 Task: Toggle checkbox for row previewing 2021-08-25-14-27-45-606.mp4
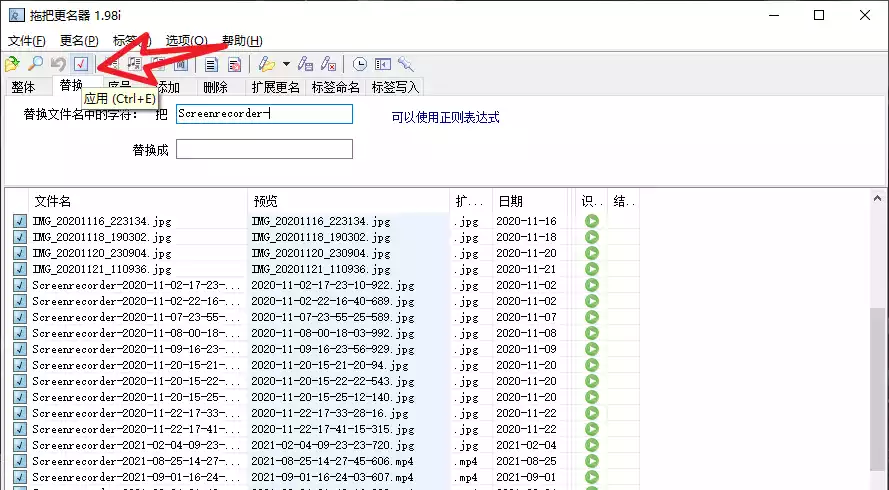(20, 461)
